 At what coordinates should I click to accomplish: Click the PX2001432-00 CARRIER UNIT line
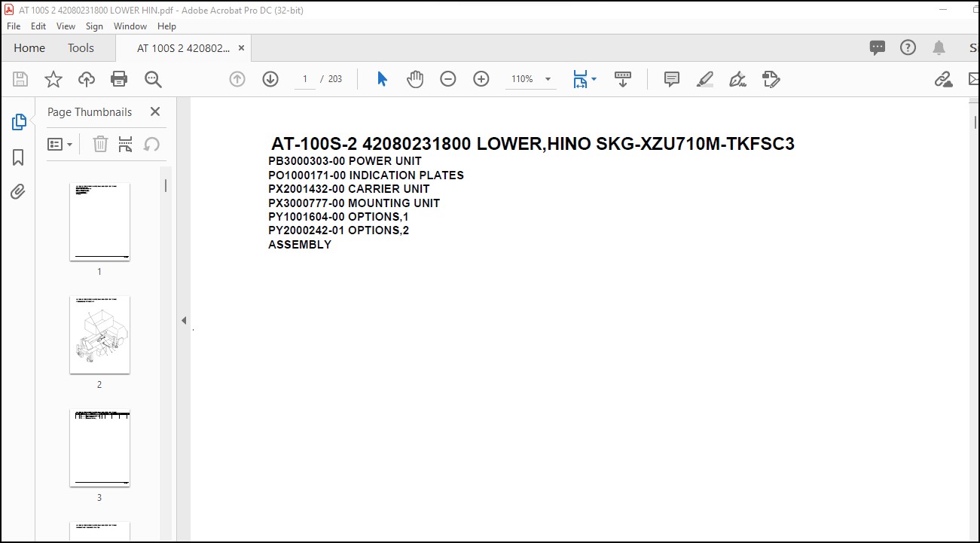click(x=349, y=189)
